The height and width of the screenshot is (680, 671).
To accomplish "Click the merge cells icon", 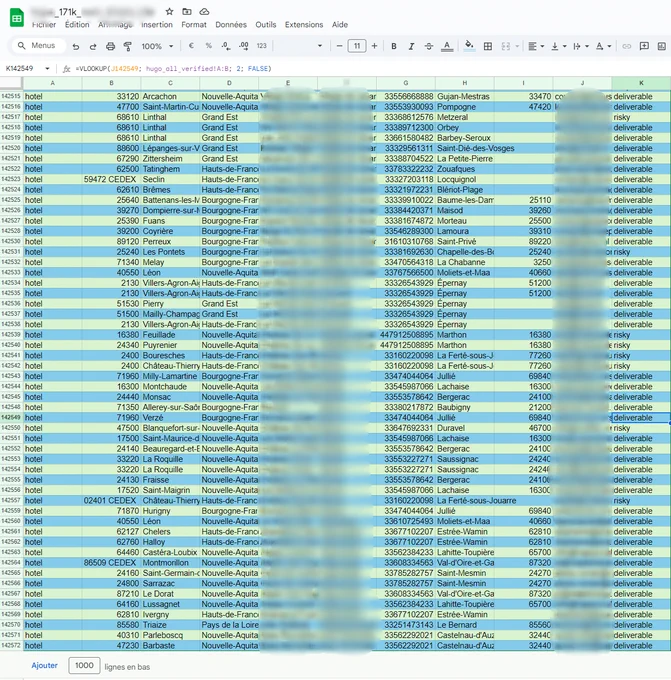I will 506,46.
